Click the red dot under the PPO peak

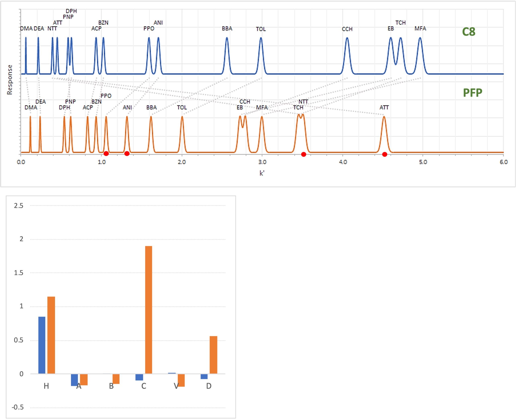tap(106, 154)
